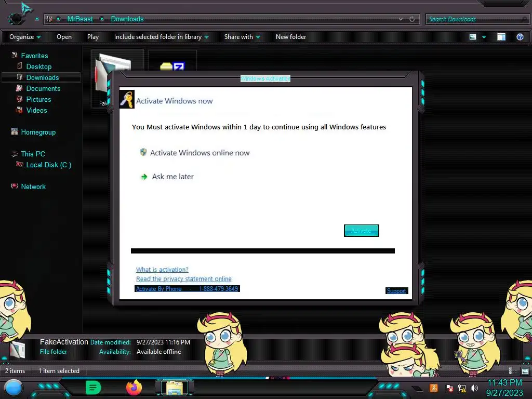Click the shield icon beside Activate online
The image size is (532, 399).
click(x=143, y=152)
